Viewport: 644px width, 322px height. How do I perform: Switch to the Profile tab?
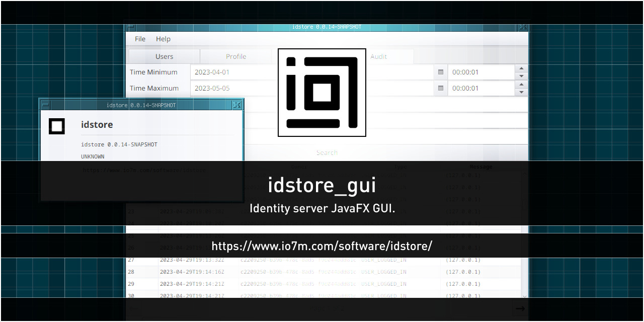236,56
